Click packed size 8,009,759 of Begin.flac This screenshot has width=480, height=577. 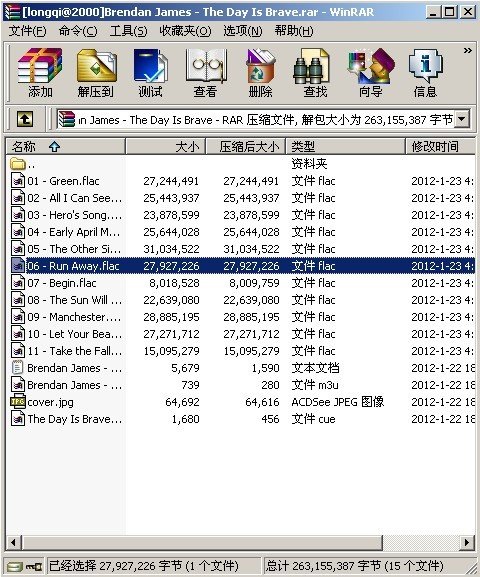(254, 283)
